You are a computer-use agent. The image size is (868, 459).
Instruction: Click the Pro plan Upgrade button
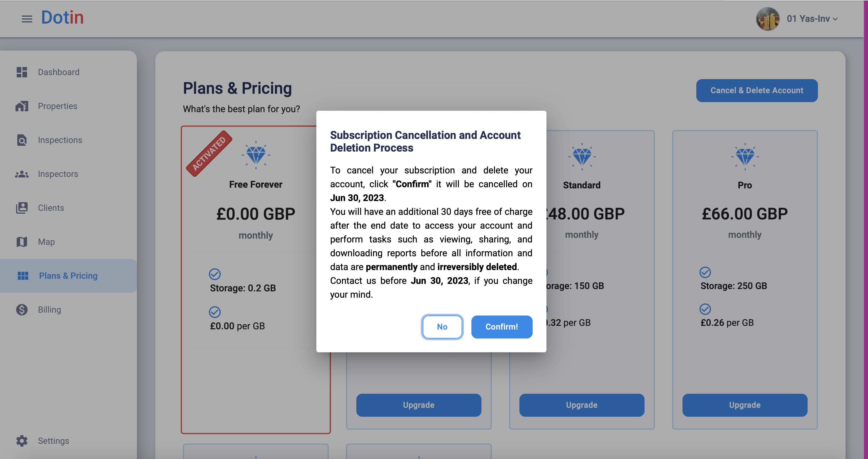(x=745, y=405)
